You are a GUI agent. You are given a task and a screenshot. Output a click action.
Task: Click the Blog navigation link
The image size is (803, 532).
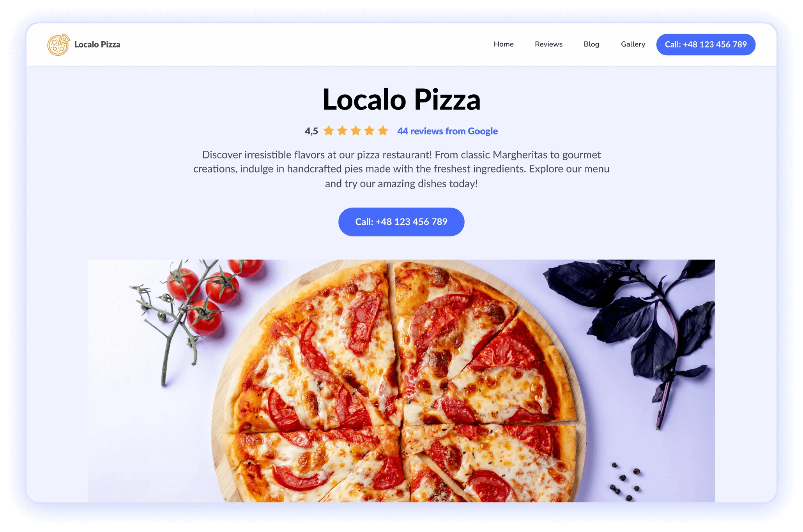click(x=591, y=44)
